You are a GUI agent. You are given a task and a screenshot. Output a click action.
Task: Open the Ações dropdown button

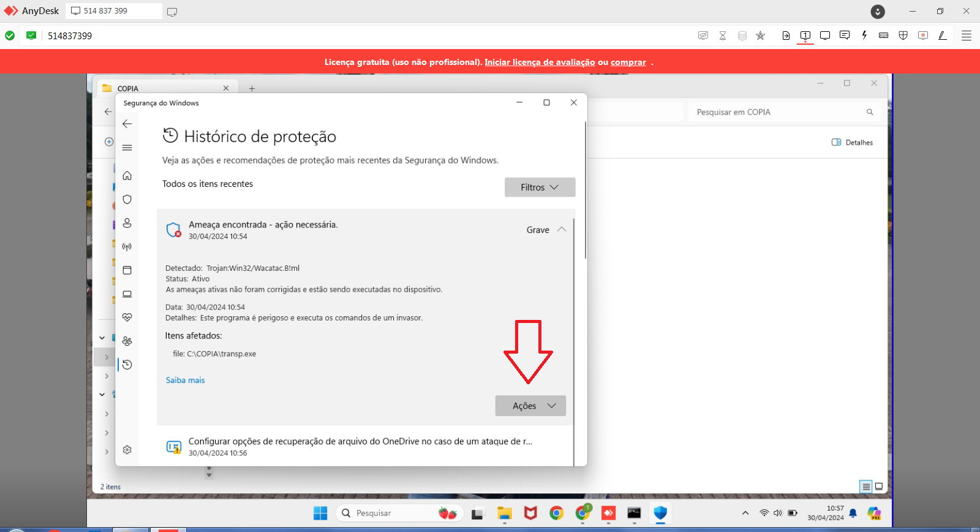(x=530, y=406)
